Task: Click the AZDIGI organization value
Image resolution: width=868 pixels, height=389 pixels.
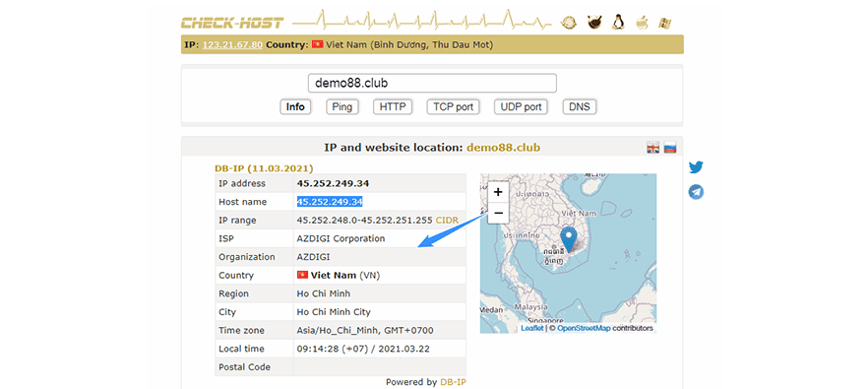Action: pyautogui.click(x=314, y=257)
